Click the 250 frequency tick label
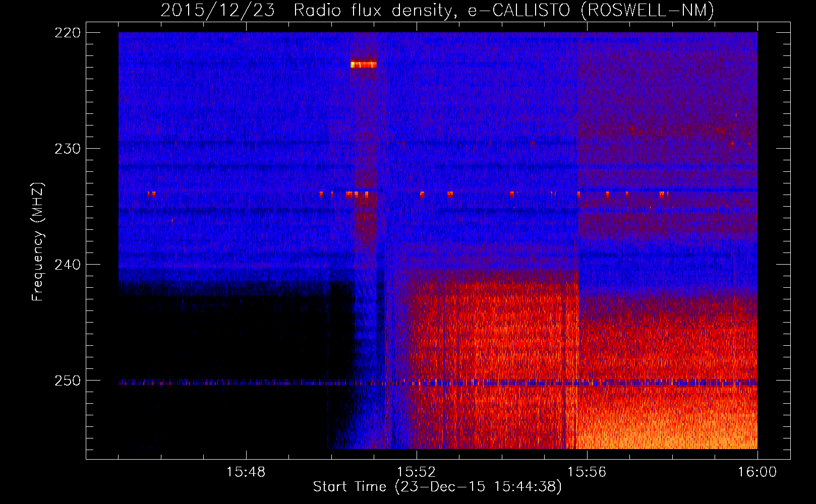816x504 pixels. [x=67, y=381]
